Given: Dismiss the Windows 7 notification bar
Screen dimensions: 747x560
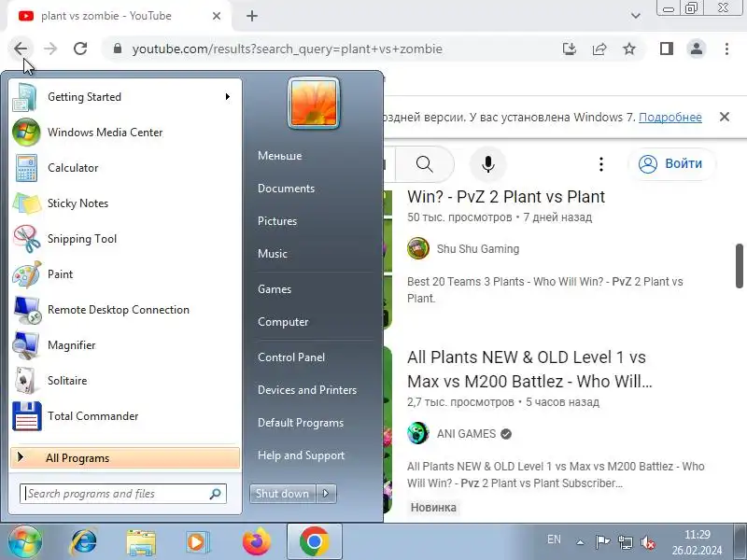Looking at the screenshot, I should tap(725, 117).
